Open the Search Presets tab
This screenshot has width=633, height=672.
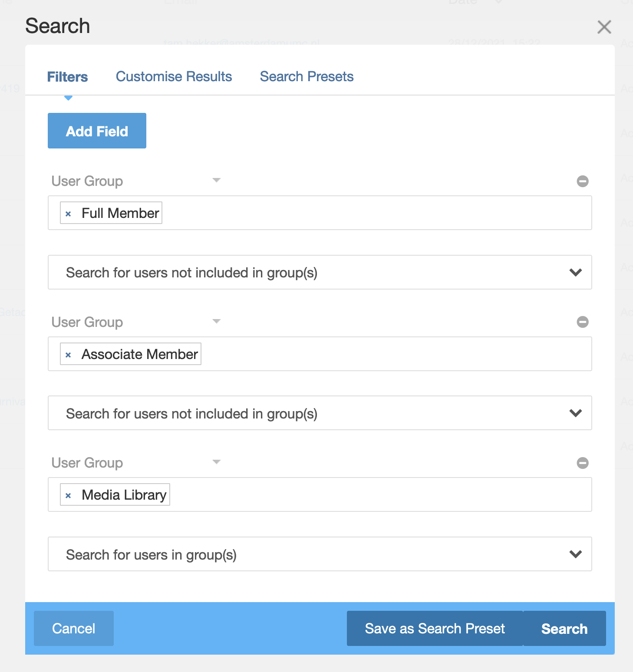pyautogui.click(x=307, y=76)
